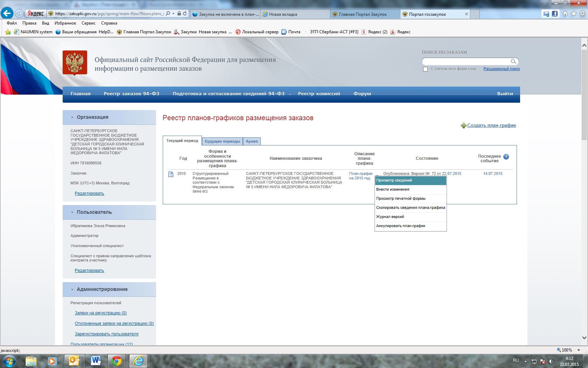Switch to 'Закупка не включена в план' browser tab
Screen dimensions: 588x368
[225, 14]
